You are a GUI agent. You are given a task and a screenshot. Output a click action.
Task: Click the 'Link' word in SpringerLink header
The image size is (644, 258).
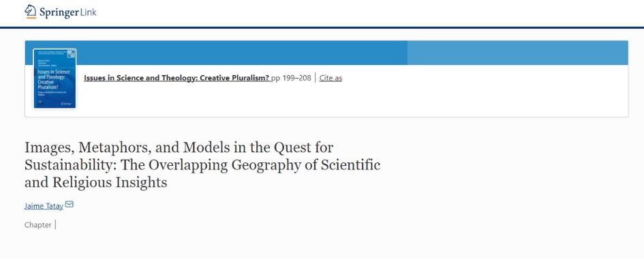tap(87, 12)
